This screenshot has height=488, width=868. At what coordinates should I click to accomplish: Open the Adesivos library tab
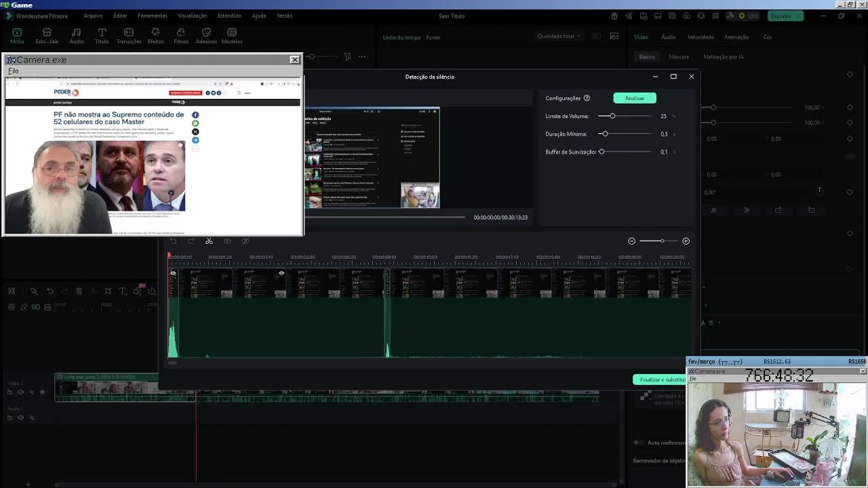click(206, 36)
